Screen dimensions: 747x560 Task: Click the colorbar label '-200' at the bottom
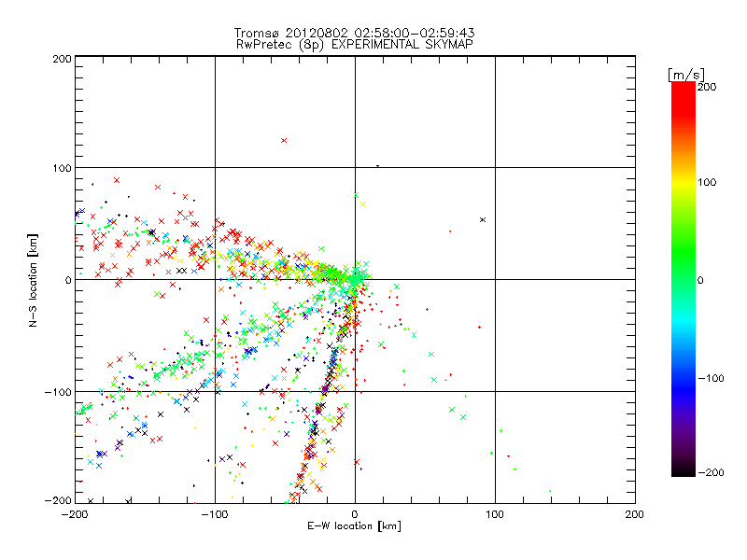[x=711, y=472]
